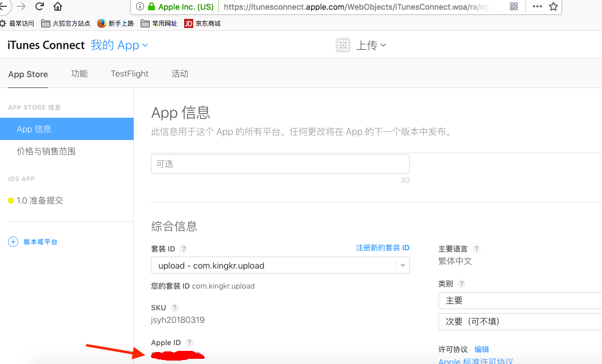
Task: Open the 套装 ID bundle dropdown
Action: pyautogui.click(x=280, y=265)
